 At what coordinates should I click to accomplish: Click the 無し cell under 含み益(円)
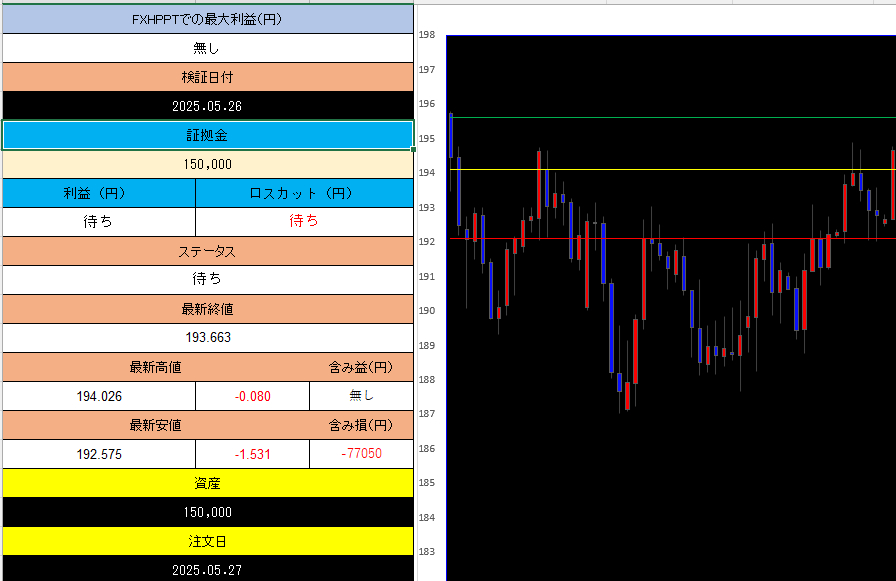pos(361,396)
